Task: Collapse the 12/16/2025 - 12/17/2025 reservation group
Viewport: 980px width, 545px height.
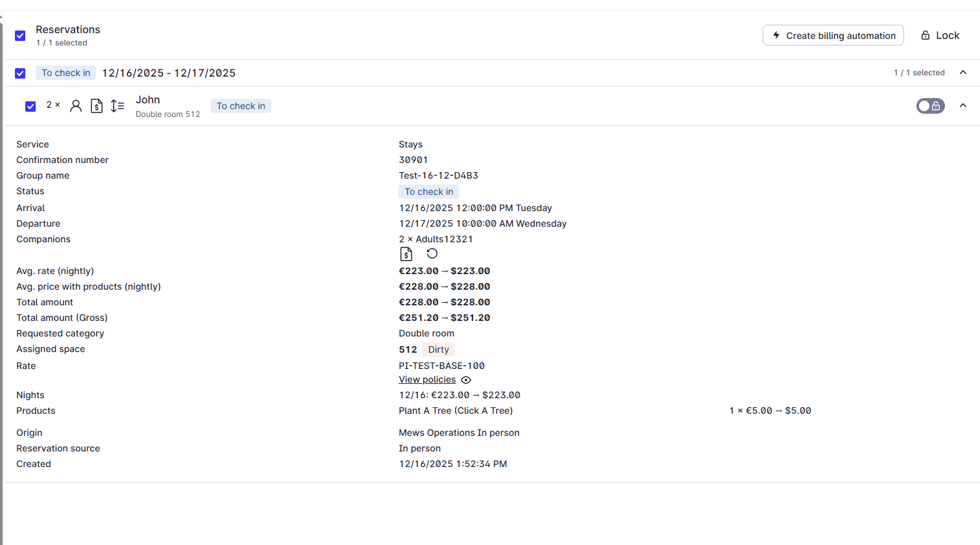Action: click(x=963, y=72)
